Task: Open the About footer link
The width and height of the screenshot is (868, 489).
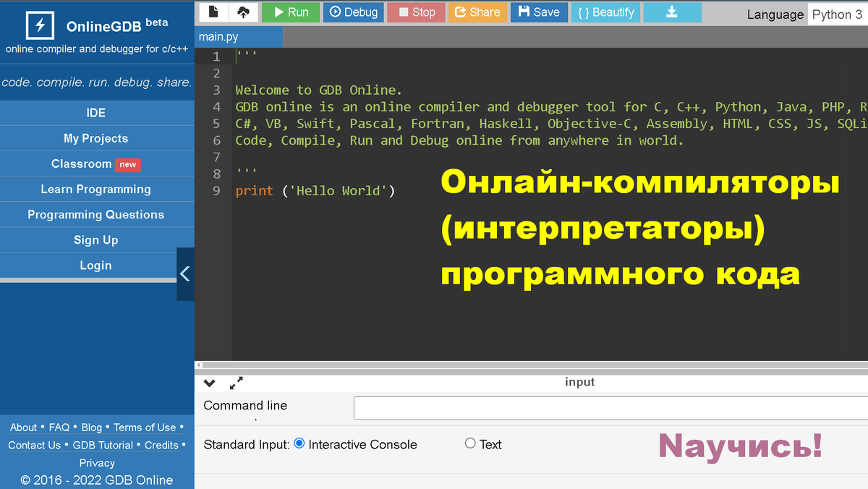Action: tap(23, 428)
